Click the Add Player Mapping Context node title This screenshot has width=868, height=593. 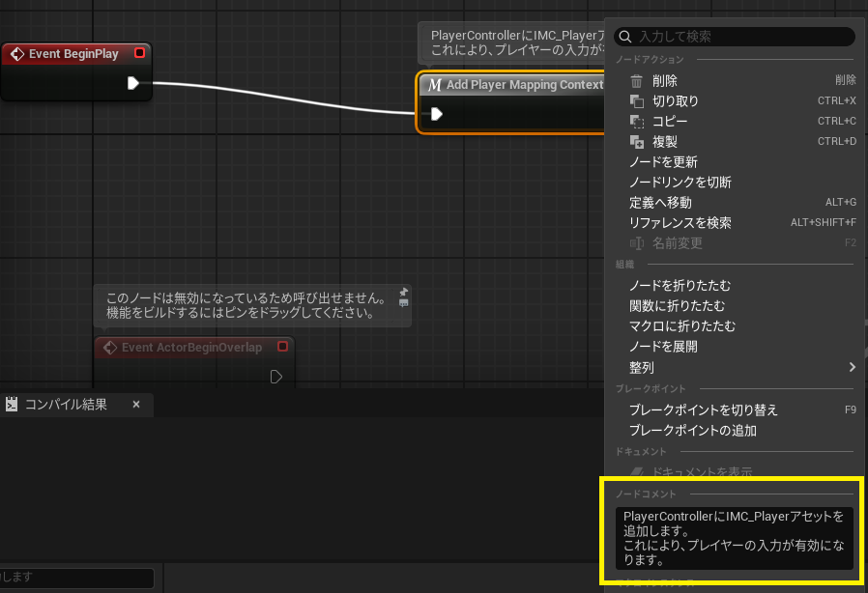click(x=525, y=85)
